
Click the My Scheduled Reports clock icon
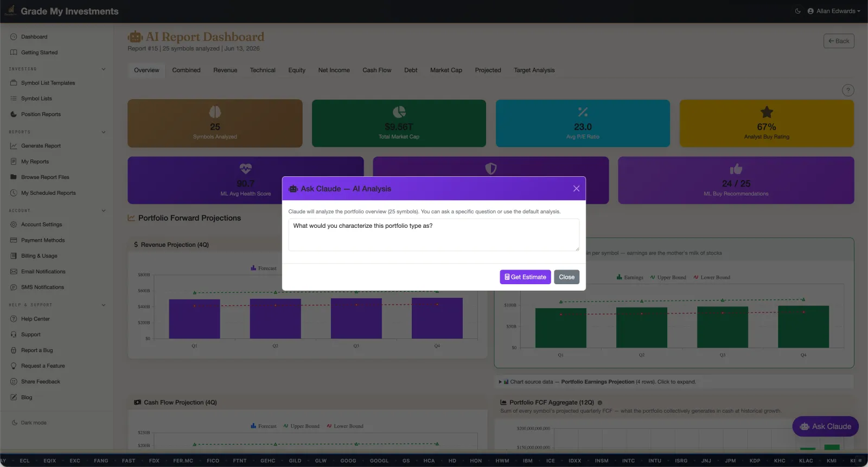click(14, 193)
